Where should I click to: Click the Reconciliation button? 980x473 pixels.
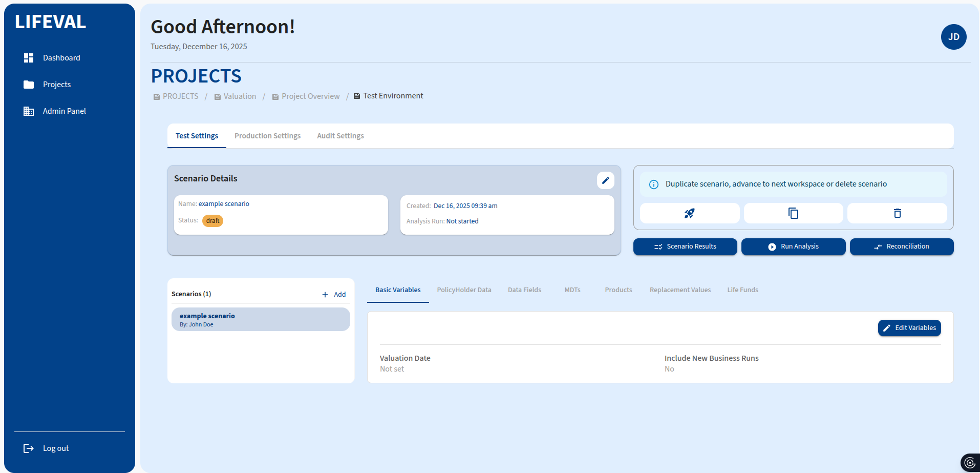pyautogui.click(x=901, y=246)
